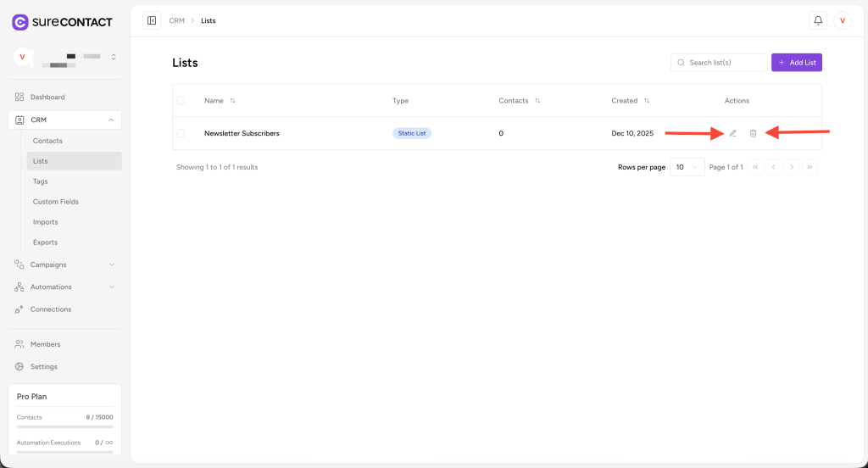
Task: Tick the select-all checkbox in table header
Action: coord(181,101)
